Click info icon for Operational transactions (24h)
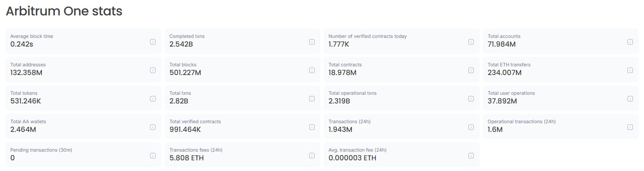 [630, 127]
